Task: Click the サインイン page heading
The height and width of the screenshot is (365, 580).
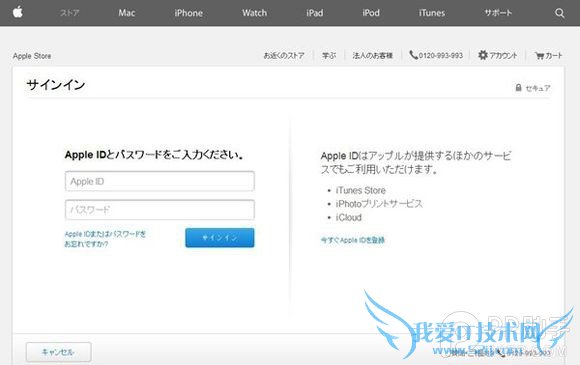Action: (x=55, y=85)
